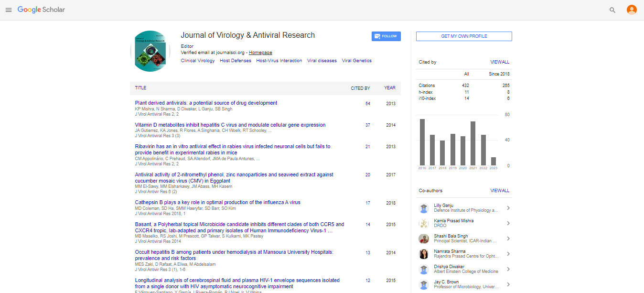View the 21 citations count
The height and width of the screenshot is (293, 644).
(x=368, y=147)
